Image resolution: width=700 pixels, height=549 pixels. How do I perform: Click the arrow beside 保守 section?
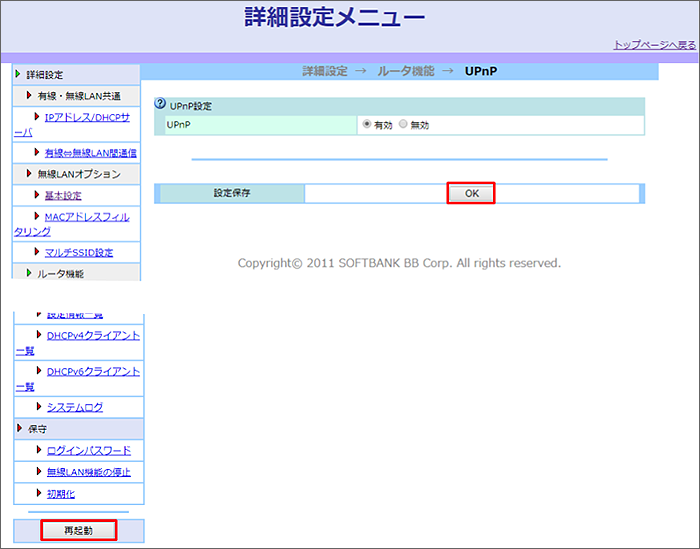click(x=20, y=428)
